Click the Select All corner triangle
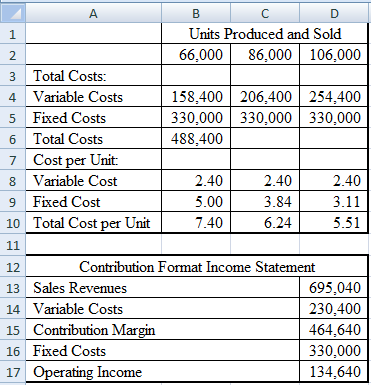The height and width of the screenshot is (385, 371). (x=12, y=13)
